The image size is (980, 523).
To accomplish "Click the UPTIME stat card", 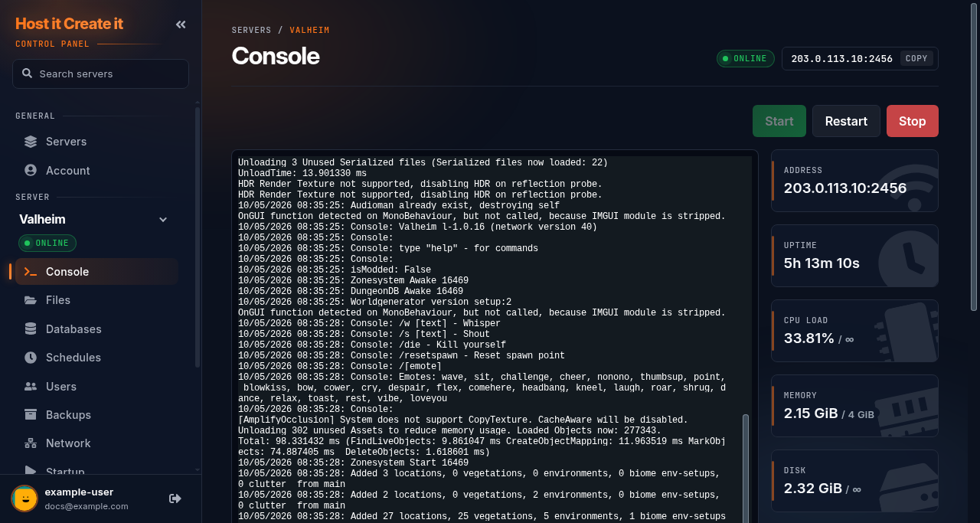I will click(854, 256).
